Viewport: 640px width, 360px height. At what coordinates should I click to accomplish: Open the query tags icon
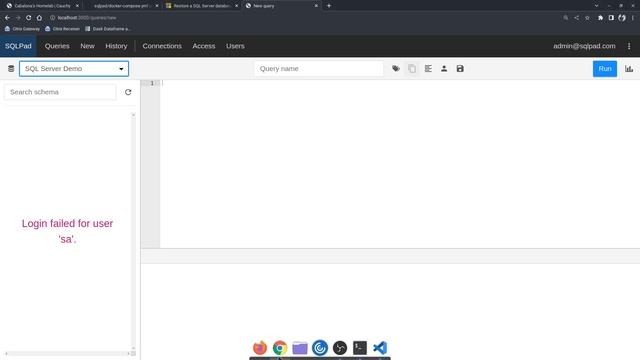click(x=396, y=69)
